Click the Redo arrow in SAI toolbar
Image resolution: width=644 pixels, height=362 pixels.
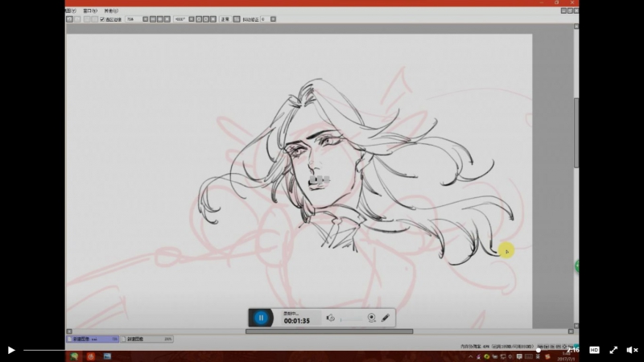[77, 19]
